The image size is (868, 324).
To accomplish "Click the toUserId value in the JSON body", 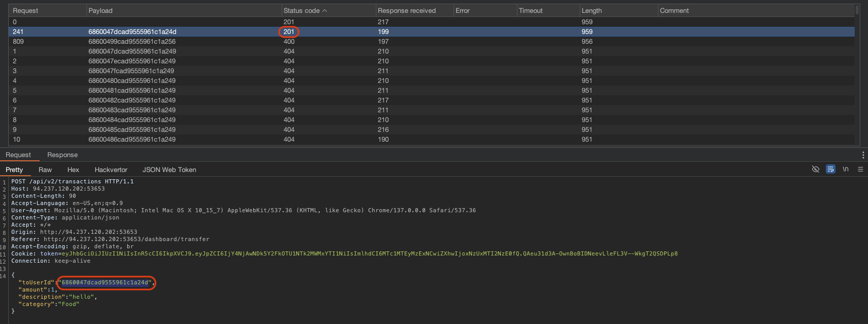I will 105,282.
